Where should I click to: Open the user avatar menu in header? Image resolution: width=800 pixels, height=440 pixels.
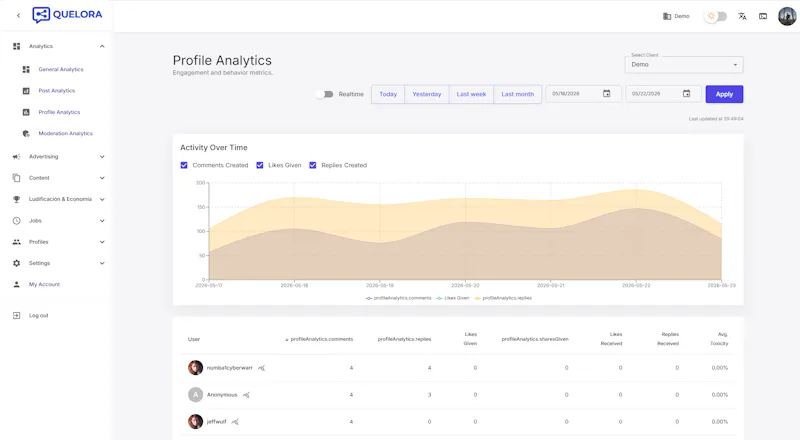(x=787, y=16)
